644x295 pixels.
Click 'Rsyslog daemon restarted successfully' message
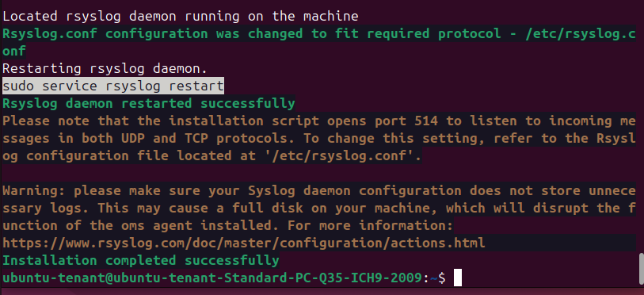pyautogui.click(x=149, y=103)
